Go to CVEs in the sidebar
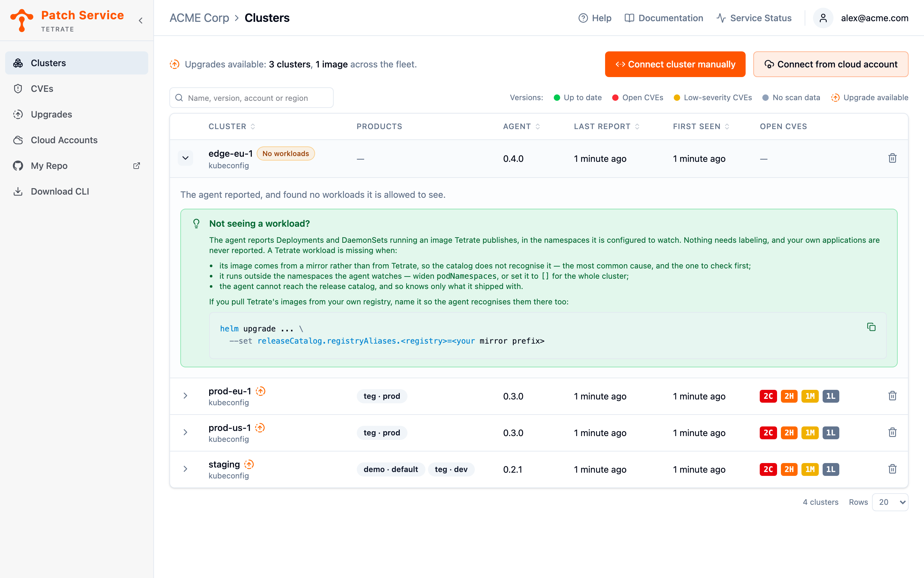The height and width of the screenshot is (578, 924). 76,89
